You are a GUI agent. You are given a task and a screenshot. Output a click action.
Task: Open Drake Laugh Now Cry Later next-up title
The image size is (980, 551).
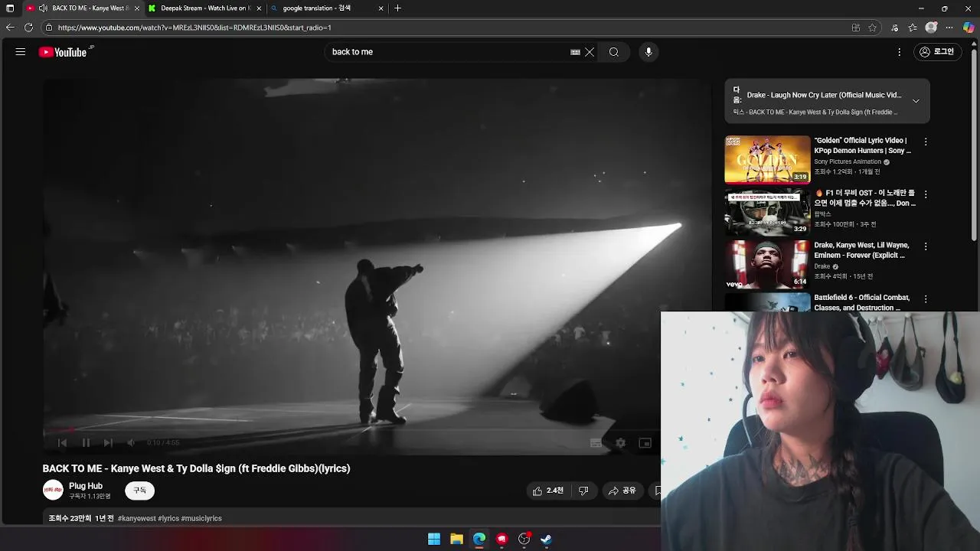[824, 95]
